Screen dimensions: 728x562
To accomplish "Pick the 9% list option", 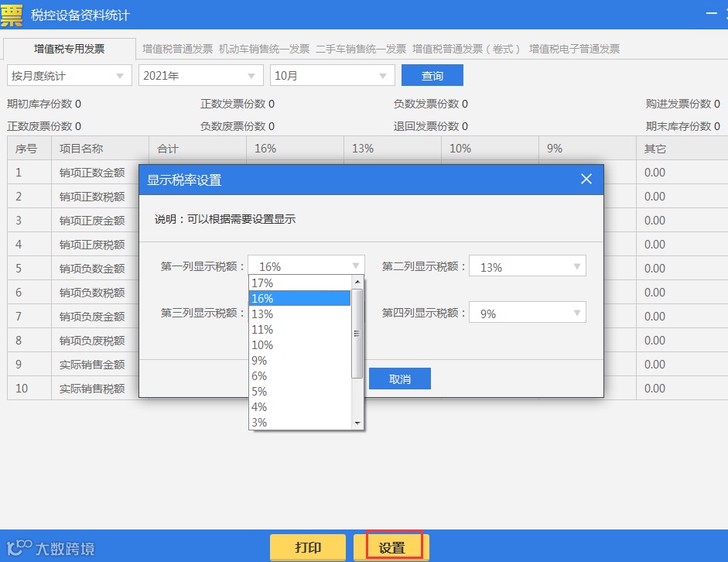I will point(300,361).
